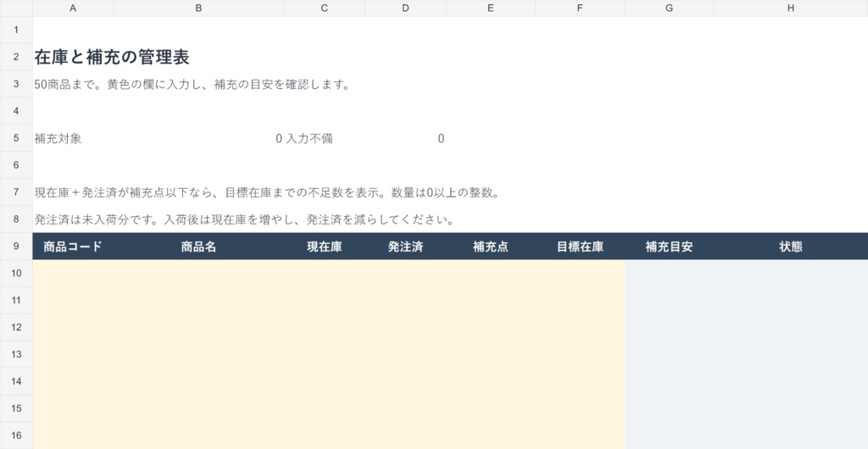868x449 pixels.
Task: Click row 10 cell under 補充目安
Action: pos(670,273)
